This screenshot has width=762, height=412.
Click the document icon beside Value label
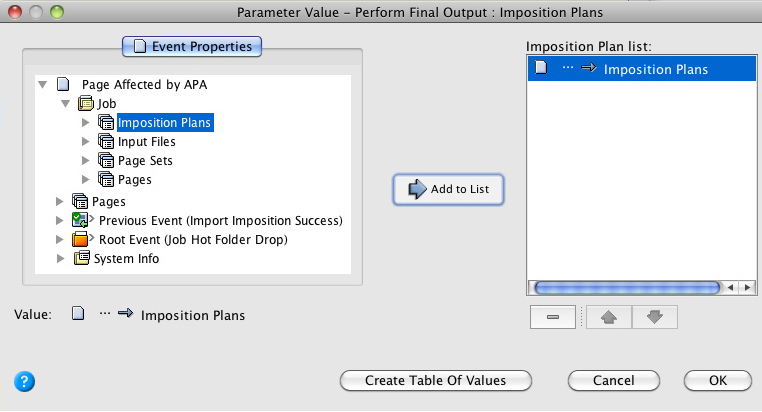[78, 313]
